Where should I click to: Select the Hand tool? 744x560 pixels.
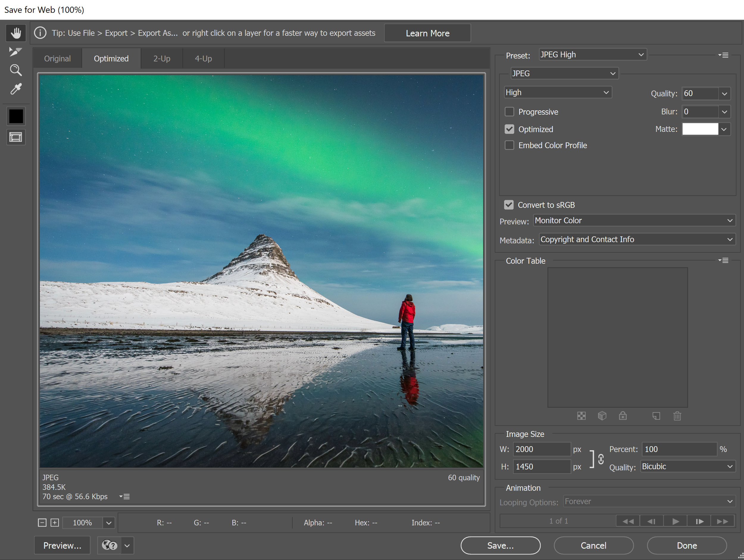pos(16,33)
